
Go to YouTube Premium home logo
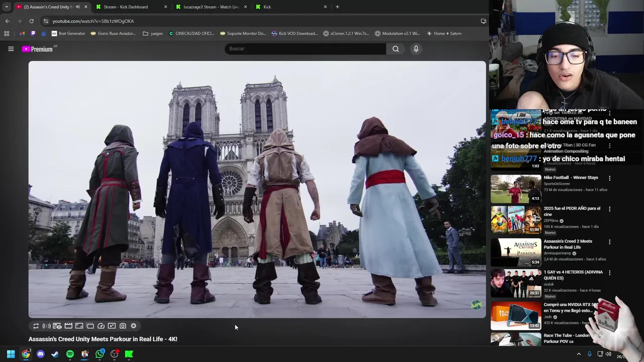tap(37, 49)
